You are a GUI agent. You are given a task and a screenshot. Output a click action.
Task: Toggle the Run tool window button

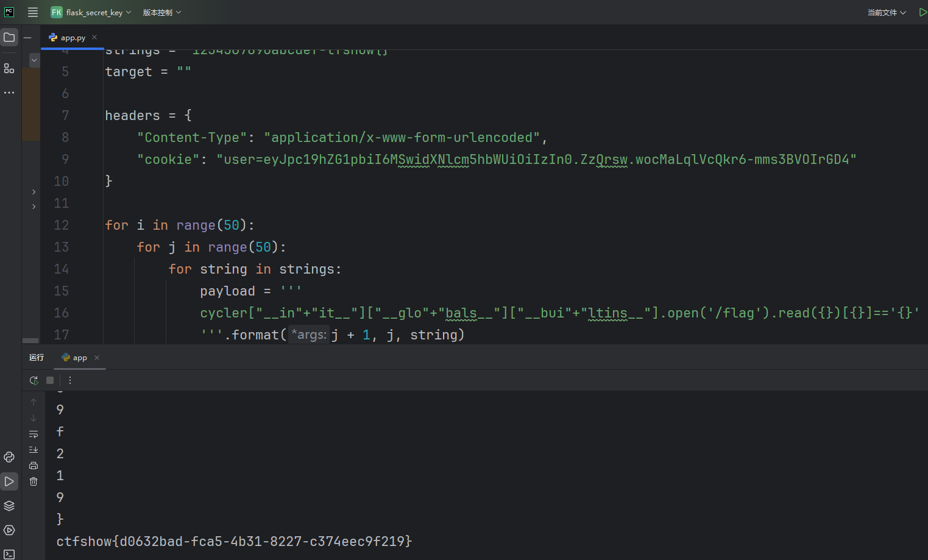9,481
